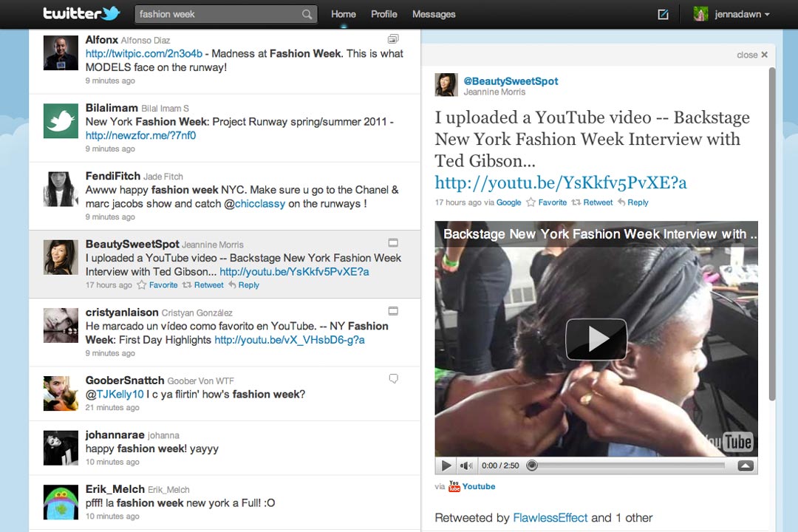Click jennadawn's profile avatar in header
The image size is (798, 532).
[700, 14]
